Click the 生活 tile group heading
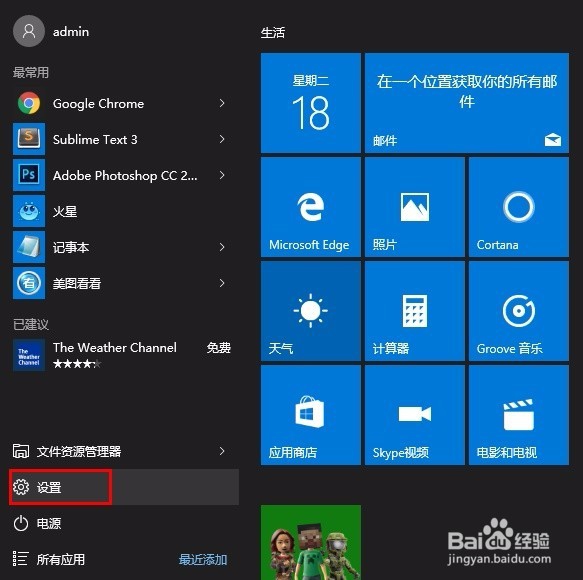The image size is (583, 580). [x=273, y=33]
